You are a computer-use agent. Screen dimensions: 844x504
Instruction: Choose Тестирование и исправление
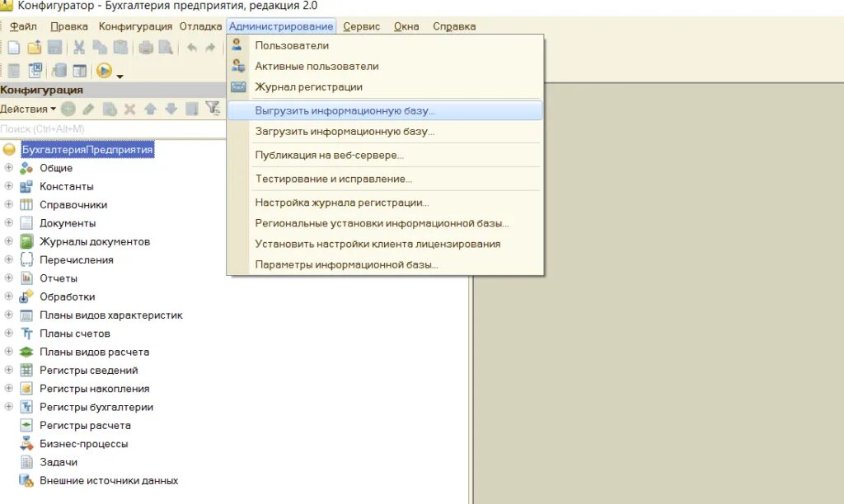tap(386, 179)
